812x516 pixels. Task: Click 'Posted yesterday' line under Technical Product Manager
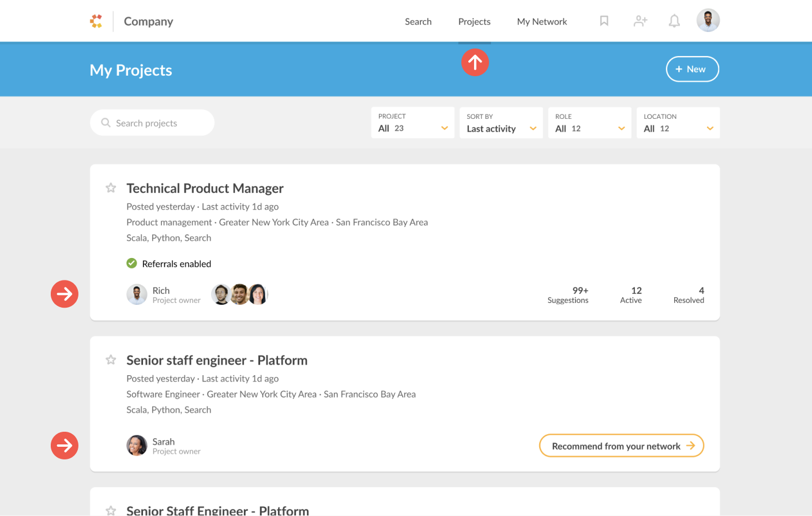pos(202,207)
